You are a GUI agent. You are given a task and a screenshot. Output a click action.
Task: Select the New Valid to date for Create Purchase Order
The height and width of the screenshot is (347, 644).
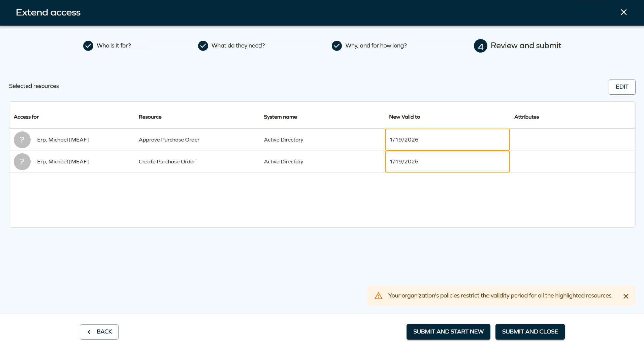tap(447, 162)
